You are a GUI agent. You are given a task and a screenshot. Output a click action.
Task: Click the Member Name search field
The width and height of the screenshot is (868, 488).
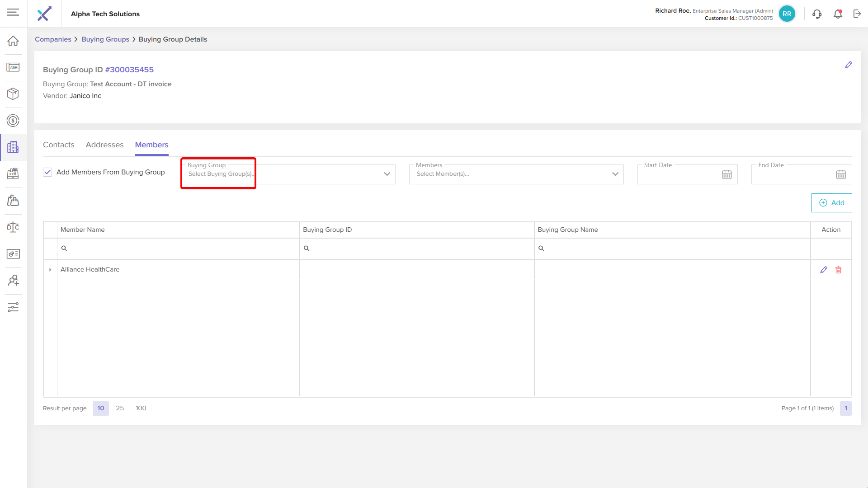click(x=179, y=249)
